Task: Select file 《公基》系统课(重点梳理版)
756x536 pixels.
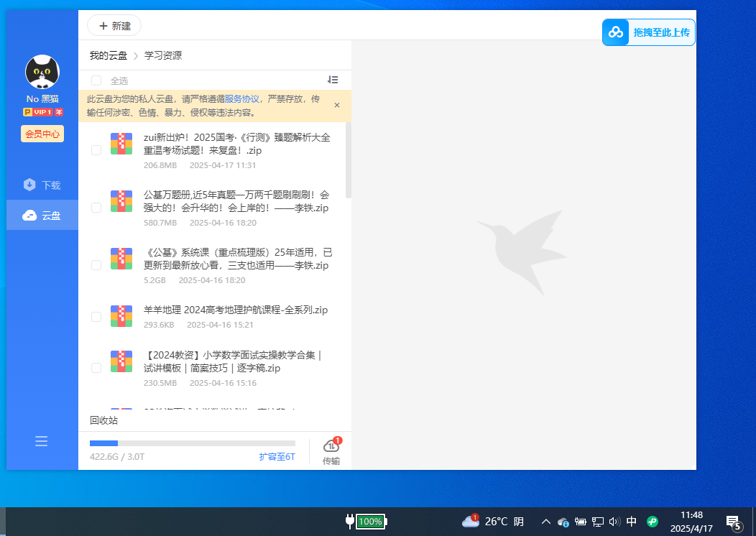Action: click(238, 259)
